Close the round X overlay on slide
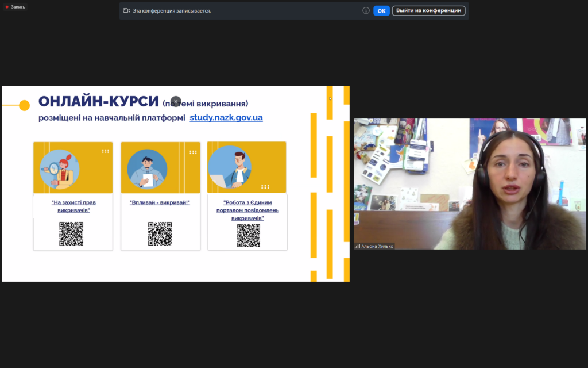This screenshot has width=588, height=368. [x=176, y=101]
